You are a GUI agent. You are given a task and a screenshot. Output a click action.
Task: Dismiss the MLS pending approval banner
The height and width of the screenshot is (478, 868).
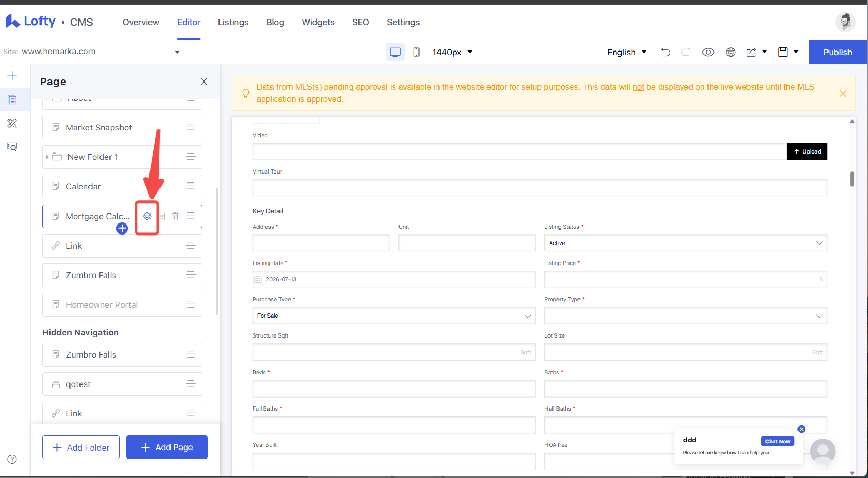(x=843, y=93)
